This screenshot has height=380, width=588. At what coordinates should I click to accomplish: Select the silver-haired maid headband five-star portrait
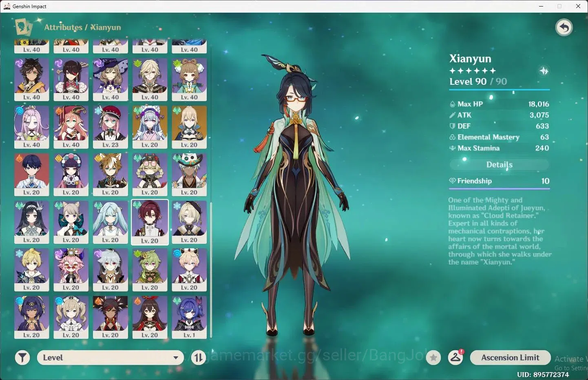(150, 127)
